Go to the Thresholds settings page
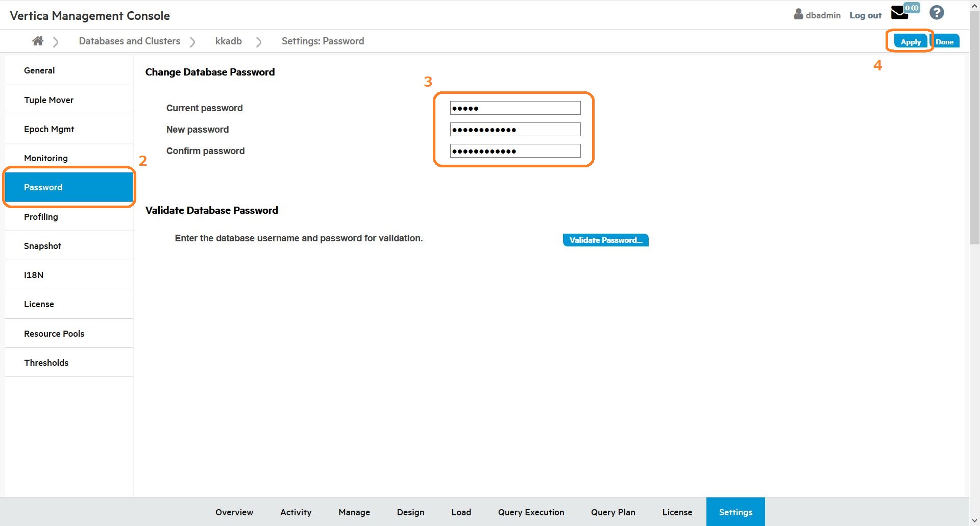This screenshot has height=526, width=980. (46, 363)
